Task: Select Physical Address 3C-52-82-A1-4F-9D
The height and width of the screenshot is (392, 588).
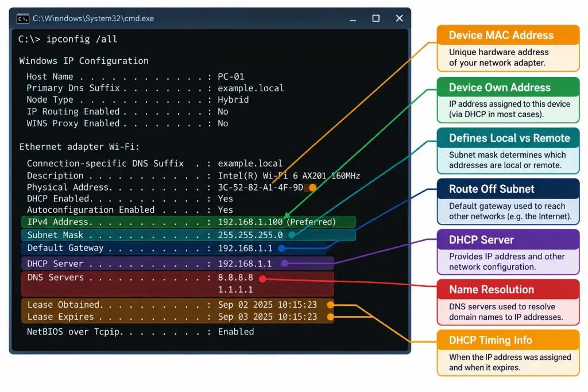Action: pos(260,187)
